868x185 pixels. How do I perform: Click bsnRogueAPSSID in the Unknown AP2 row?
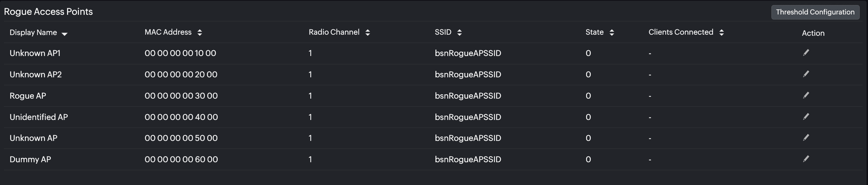(468, 74)
